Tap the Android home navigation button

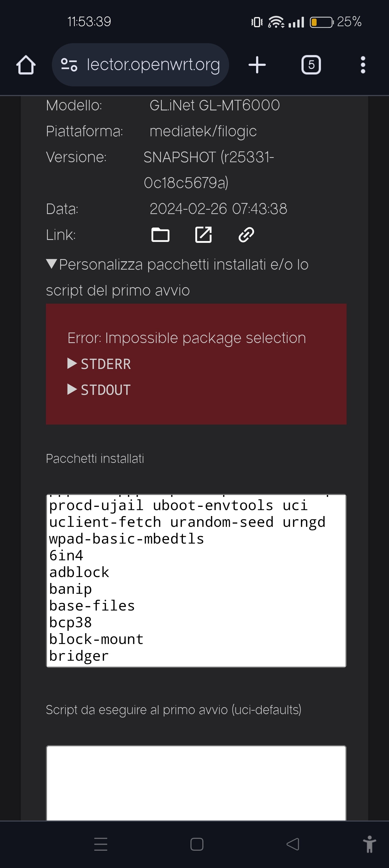click(197, 844)
